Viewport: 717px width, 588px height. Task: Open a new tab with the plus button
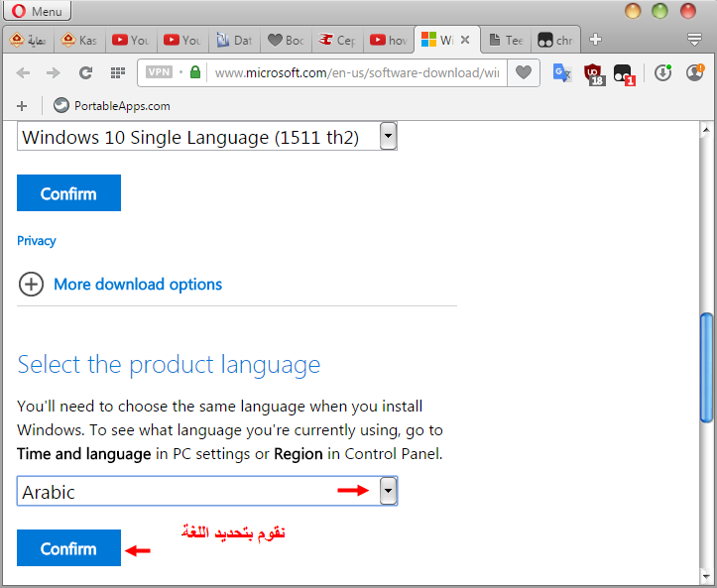[595, 40]
